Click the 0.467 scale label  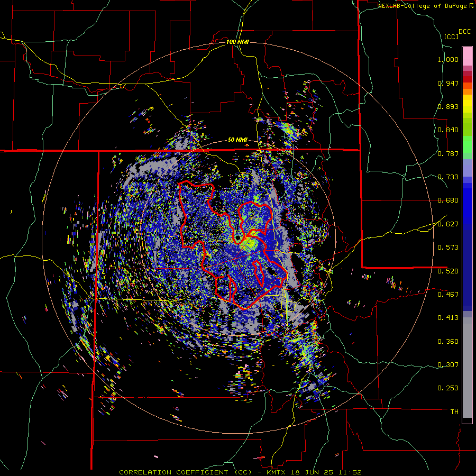[448, 294]
